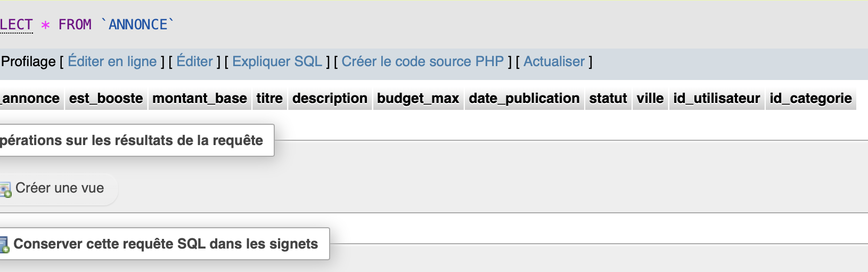Sort by the date_publication column header
The height and width of the screenshot is (272, 868).
(524, 99)
